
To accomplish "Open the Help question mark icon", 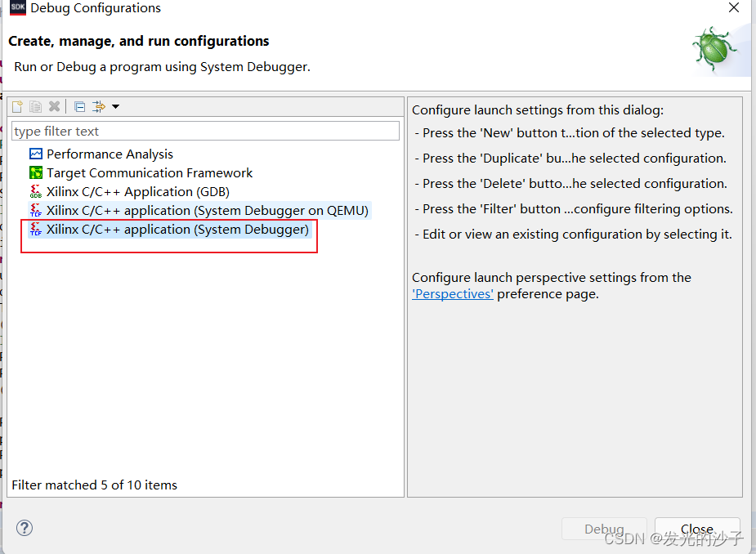I will [x=24, y=528].
